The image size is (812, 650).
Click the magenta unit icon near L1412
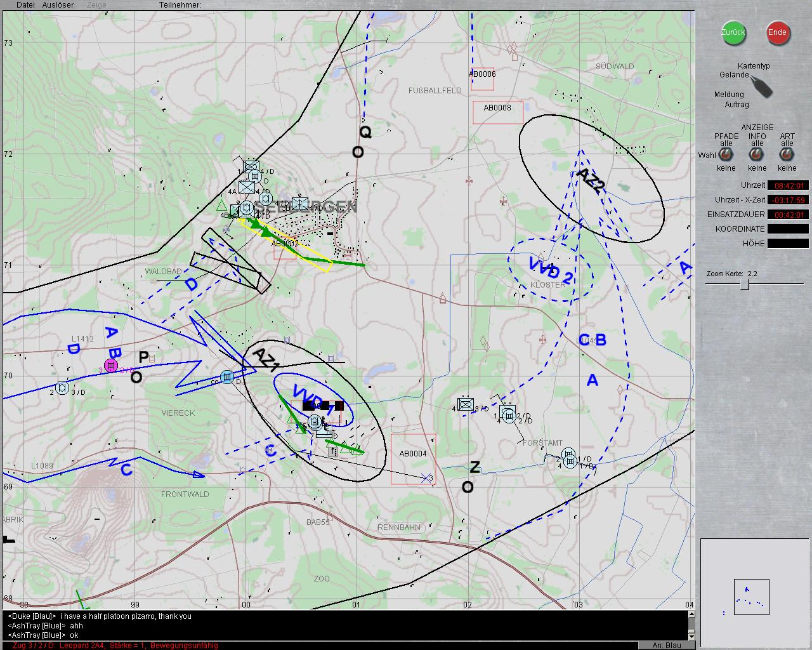[111, 365]
